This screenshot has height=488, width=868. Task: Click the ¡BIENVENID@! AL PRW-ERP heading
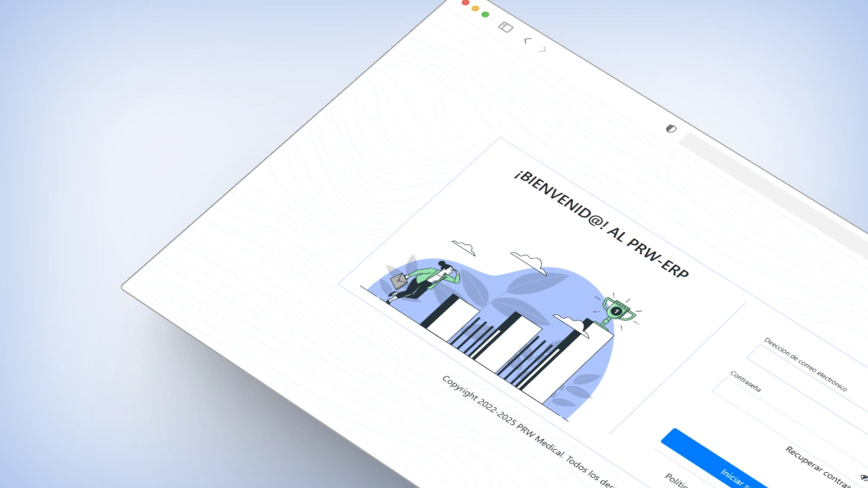pos(601,226)
